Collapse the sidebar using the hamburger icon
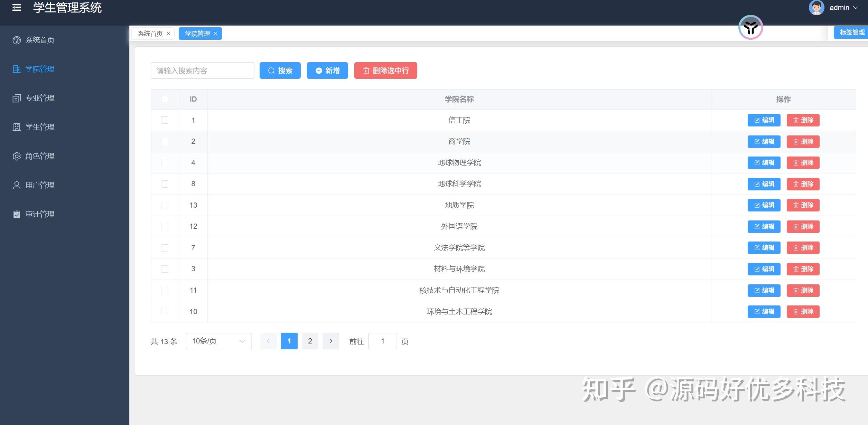Viewport: 868px width, 425px height. tap(16, 7)
